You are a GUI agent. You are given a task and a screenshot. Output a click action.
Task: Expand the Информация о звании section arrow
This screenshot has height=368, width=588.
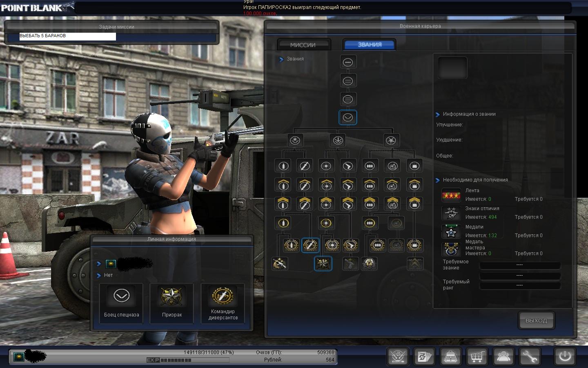pyautogui.click(x=438, y=114)
